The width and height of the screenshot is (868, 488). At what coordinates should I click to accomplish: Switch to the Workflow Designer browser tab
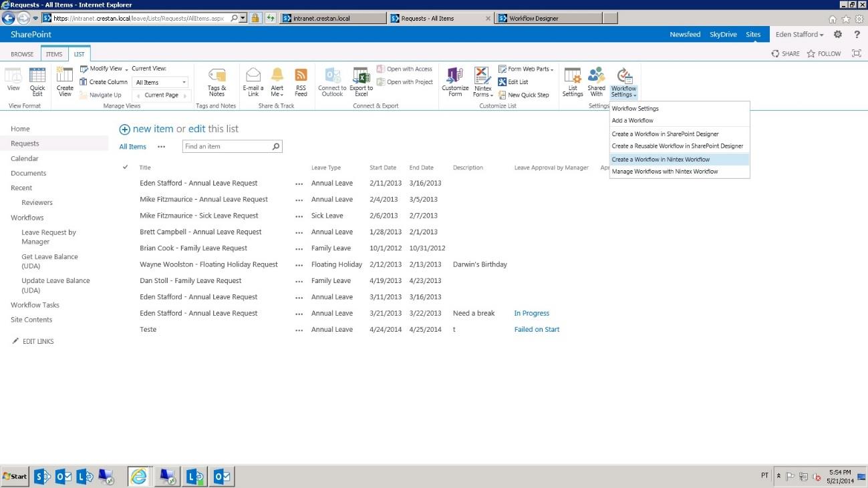(x=548, y=19)
